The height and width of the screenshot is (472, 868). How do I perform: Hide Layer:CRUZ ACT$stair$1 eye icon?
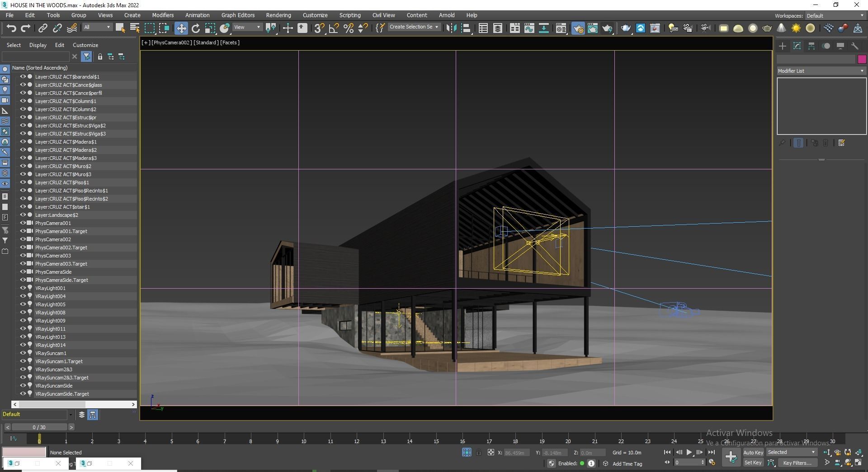coord(23,206)
